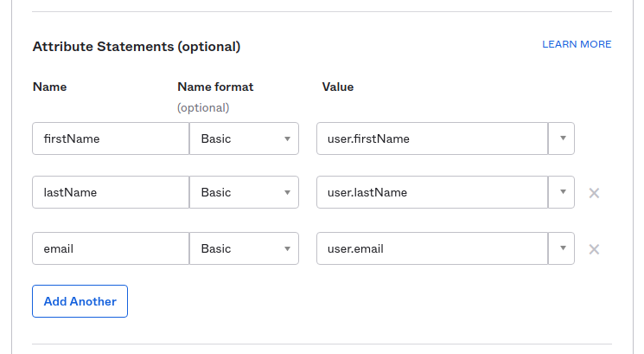The width and height of the screenshot is (644, 354).
Task: Focus the firstName name field
Action: 111,138
